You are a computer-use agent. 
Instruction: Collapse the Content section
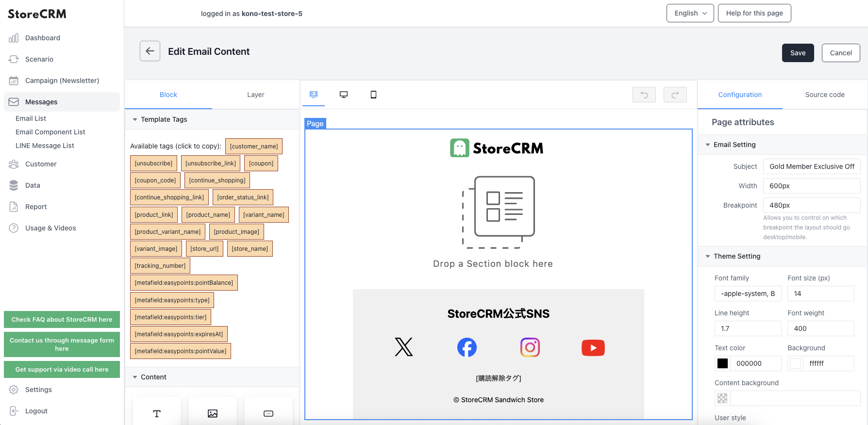coord(135,377)
